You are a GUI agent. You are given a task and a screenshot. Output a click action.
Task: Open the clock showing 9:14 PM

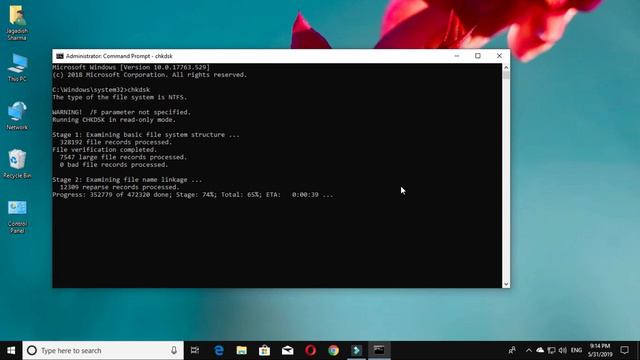pyautogui.click(x=600, y=351)
